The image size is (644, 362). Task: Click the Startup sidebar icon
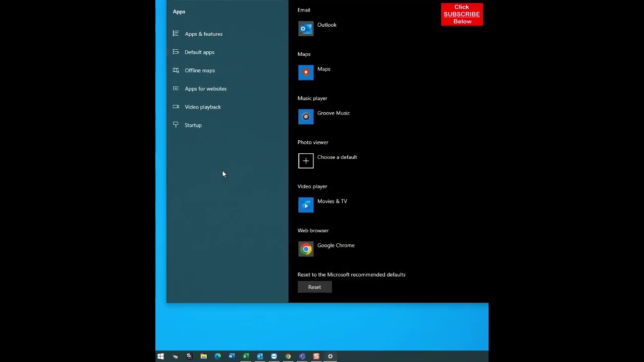click(176, 125)
